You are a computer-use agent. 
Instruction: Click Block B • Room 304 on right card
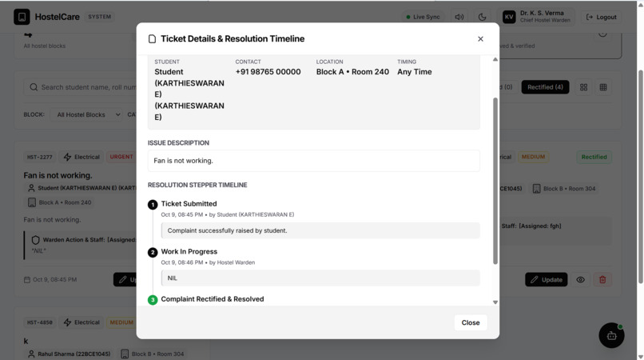tap(564, 189)
